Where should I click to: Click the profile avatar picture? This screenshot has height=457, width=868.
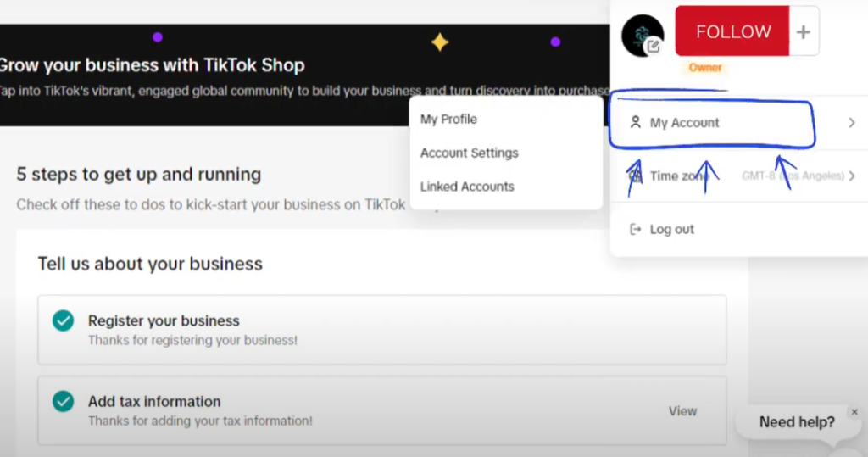point(643,36)
